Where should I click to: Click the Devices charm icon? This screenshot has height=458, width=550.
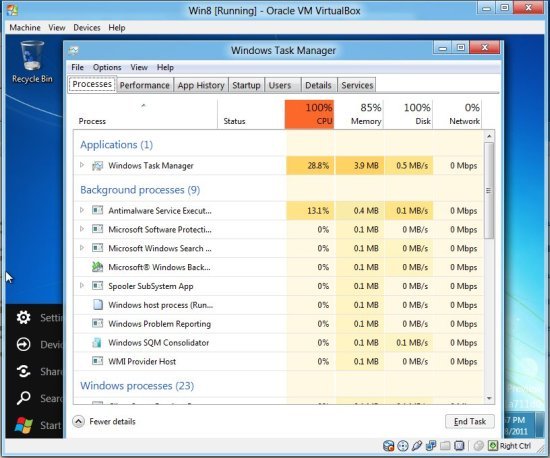pos(24,344)
